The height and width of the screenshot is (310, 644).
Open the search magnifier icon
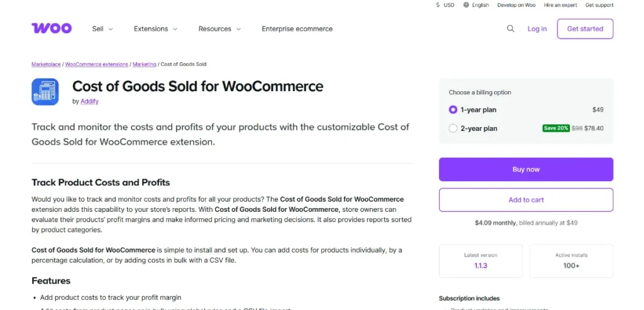click(x=511, y=28)
